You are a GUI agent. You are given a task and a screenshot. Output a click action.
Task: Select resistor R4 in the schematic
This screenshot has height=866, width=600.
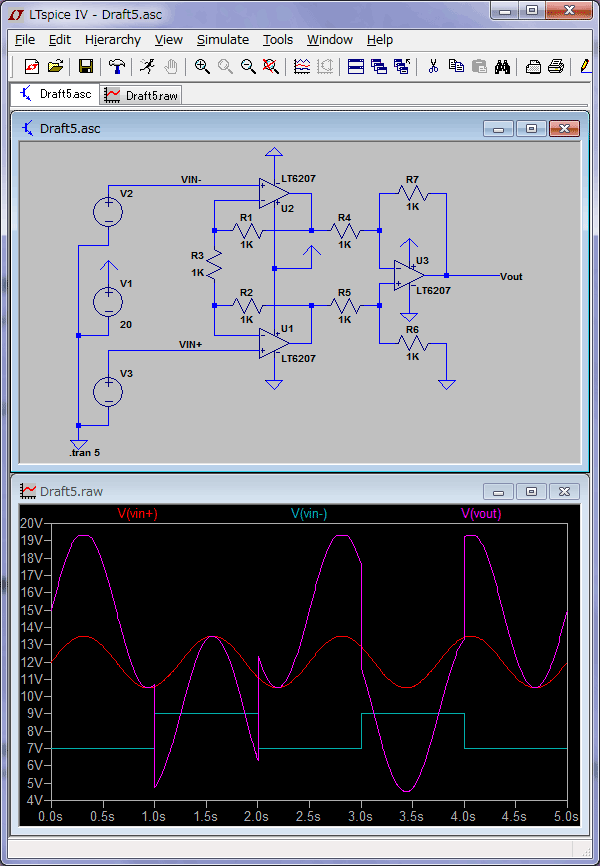coord(345,231)
